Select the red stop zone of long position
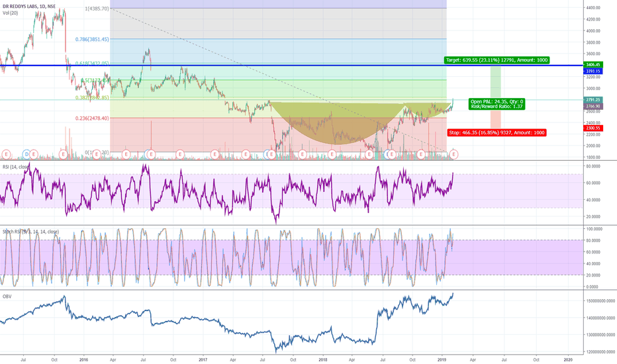The image size is (617, 364). tap(495, 119)
